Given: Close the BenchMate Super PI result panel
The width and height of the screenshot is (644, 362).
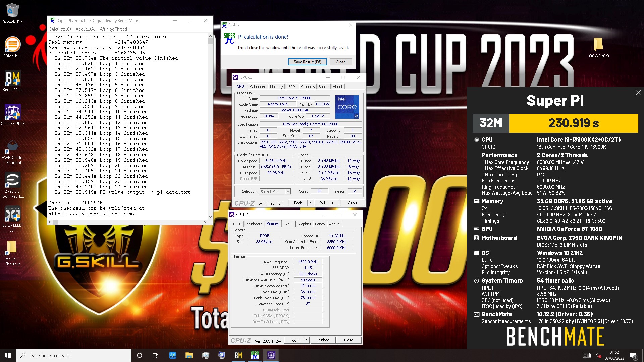Looking at the screenshot, I should click(x=638, y=93).
